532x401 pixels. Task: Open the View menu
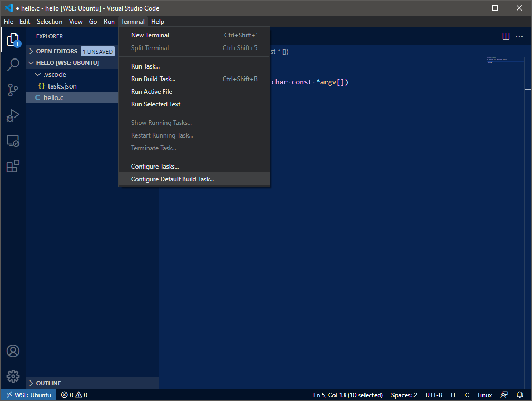[76, 22]
